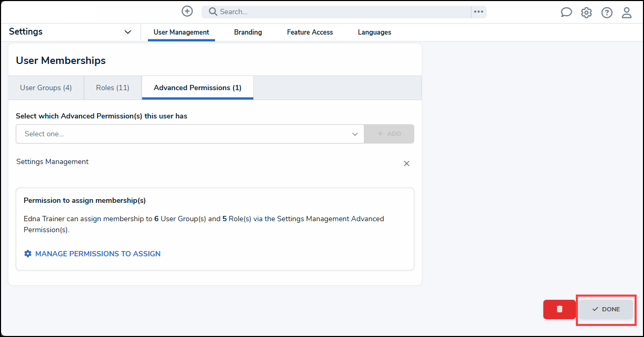Expand the Settings dropdown chevron
This screenshot has height=337, width=644.
click(127, 32)
